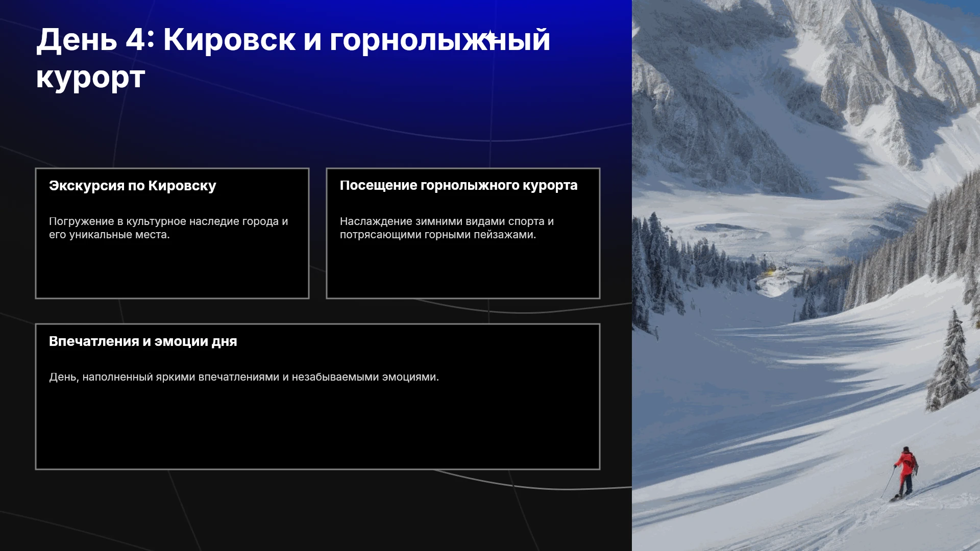Click the word курорт on the second title line

[x=91, y=78]
